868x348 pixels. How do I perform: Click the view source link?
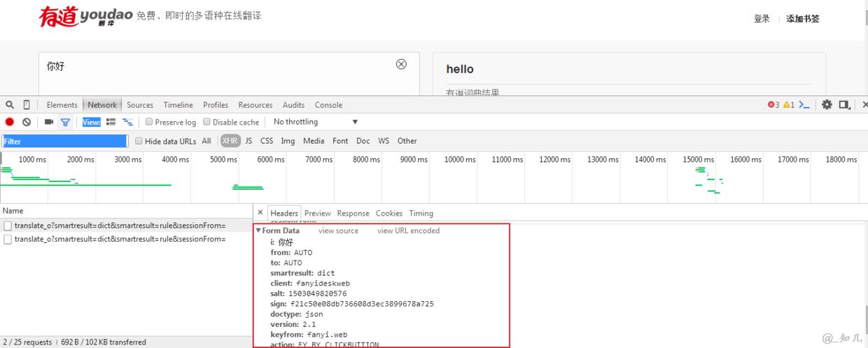(338, 231)
